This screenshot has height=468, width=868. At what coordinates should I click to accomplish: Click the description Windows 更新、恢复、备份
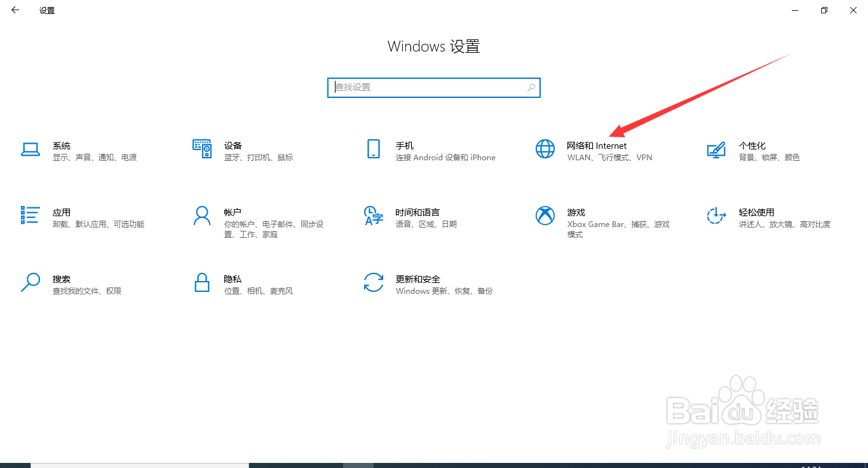click(x=444, y=291)
